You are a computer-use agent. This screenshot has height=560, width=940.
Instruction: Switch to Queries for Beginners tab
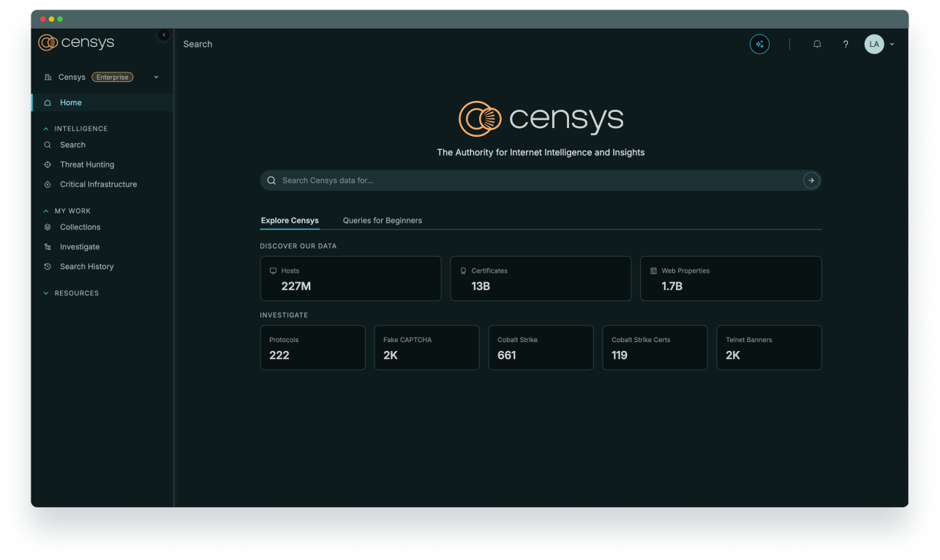click(x=382, y=221)
